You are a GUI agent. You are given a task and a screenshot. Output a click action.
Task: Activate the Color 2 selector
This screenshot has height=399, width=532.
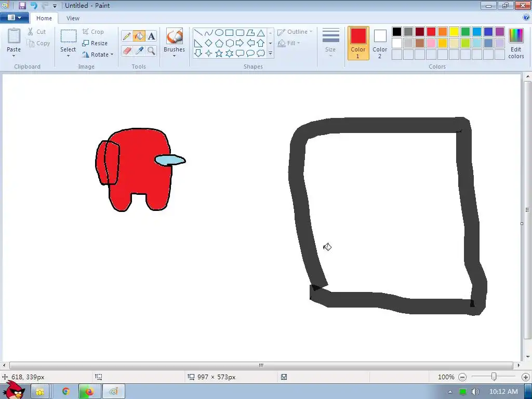pyautogui.click(x=380, y=43)
